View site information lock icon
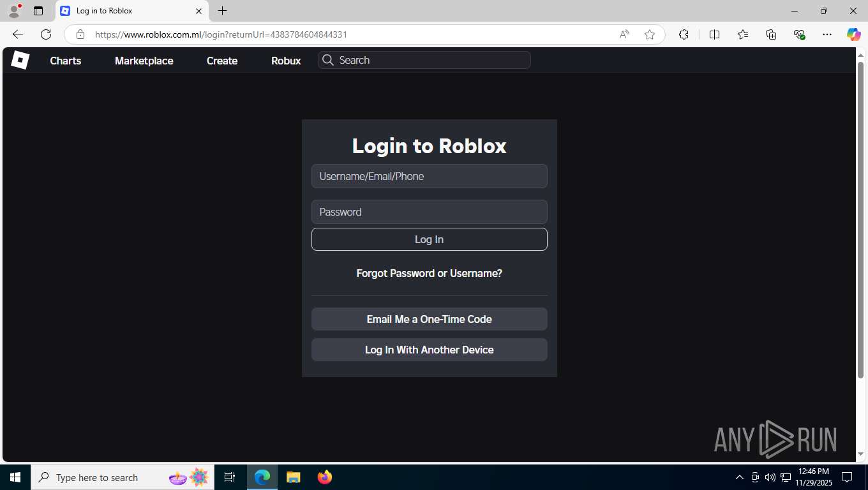Viewport: 868px width, 490px height. [80, 34]
